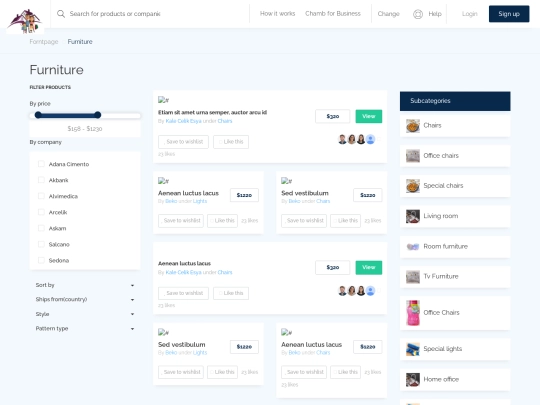Click the search magnifier icon
Image resolution: width=540 pixels, height=405 pixels.
coord(61,14)
